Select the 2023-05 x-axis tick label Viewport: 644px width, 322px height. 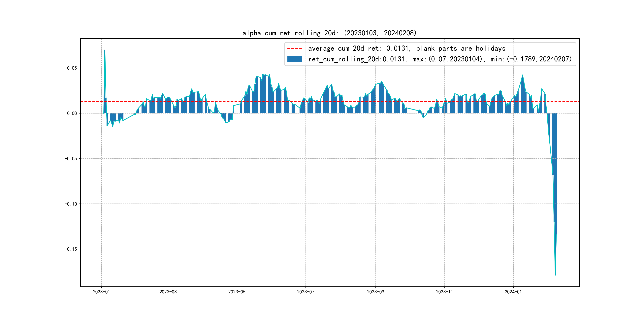pos(237,292)
